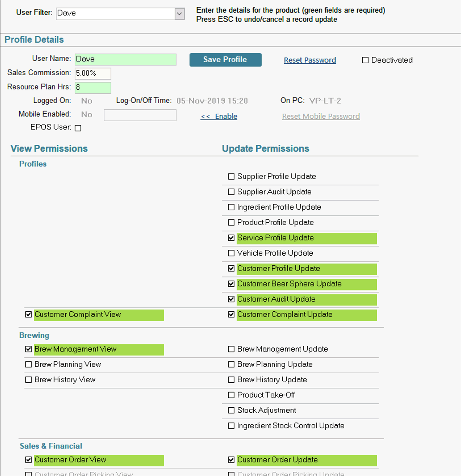Check the Deactivated checkbox
The height and width of the screenshot is (476, 461).
coord(365,60)
